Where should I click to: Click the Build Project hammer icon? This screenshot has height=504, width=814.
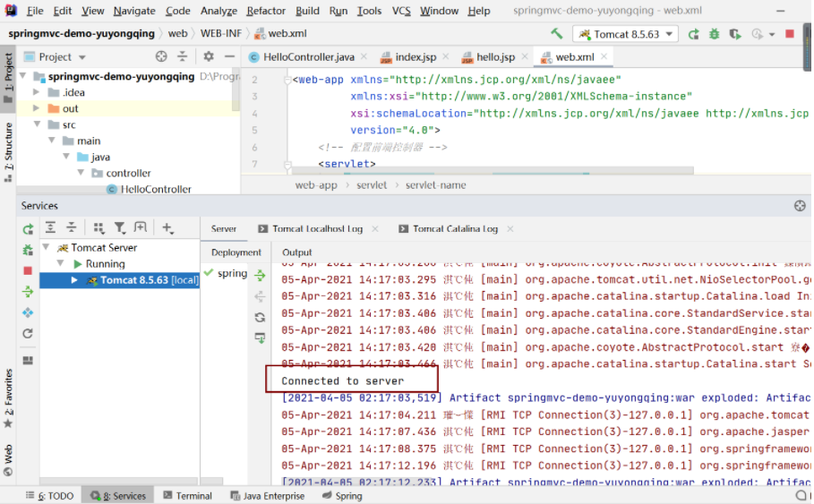point(557,34)
